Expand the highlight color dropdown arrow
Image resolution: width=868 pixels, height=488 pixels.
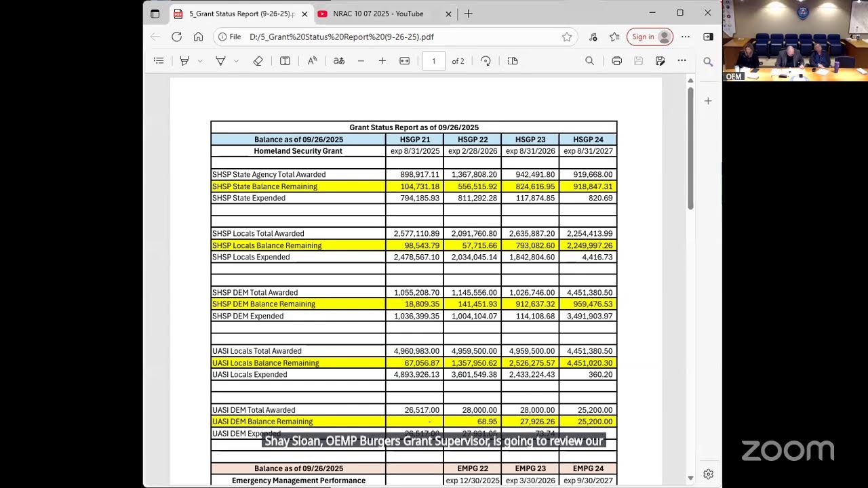pyautogui.click(x=200, y=61)
